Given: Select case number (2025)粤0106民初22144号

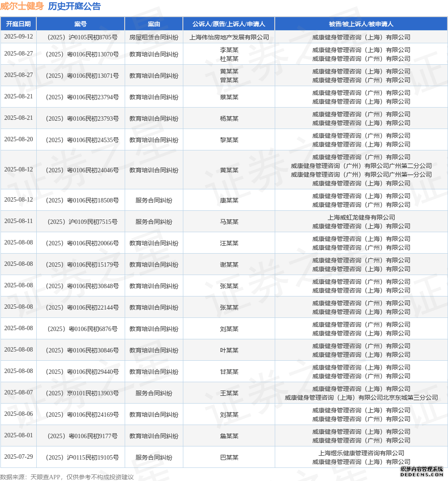Looking at the screenshot, I should coord(82,308).
